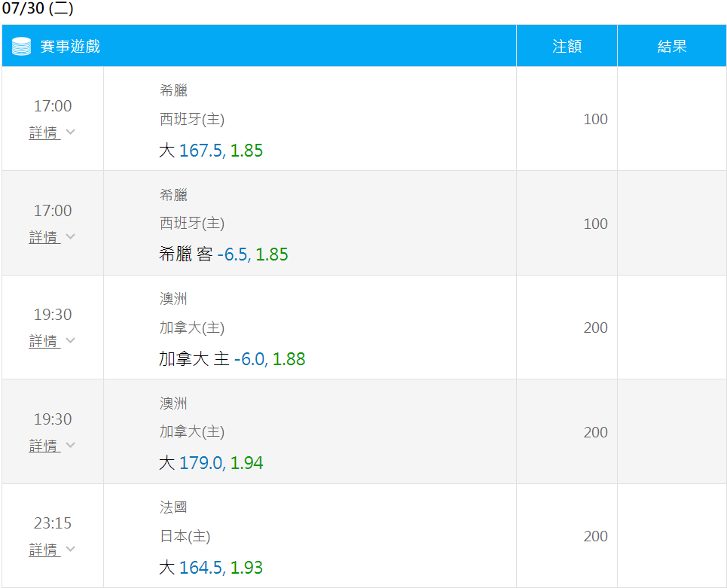Click the 注額 column header
727x588 pixels.
click(567, 47)
